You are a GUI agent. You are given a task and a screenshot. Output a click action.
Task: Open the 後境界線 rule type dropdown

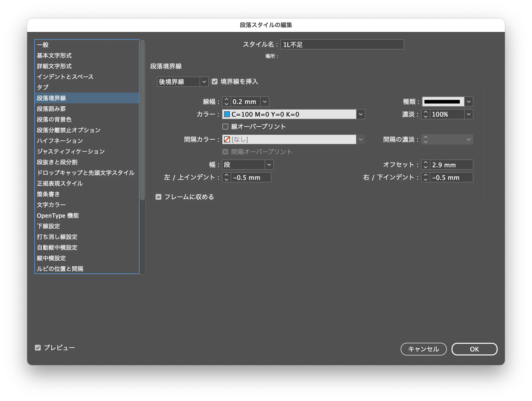[x=204, y=82]
